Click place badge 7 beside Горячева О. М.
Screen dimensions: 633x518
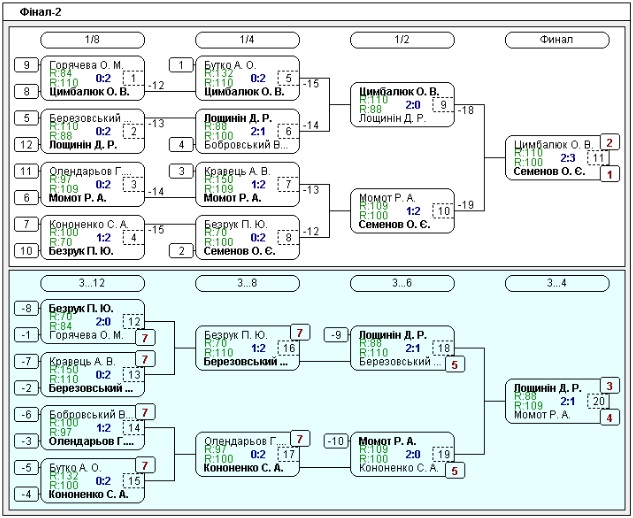pos(145,338)
